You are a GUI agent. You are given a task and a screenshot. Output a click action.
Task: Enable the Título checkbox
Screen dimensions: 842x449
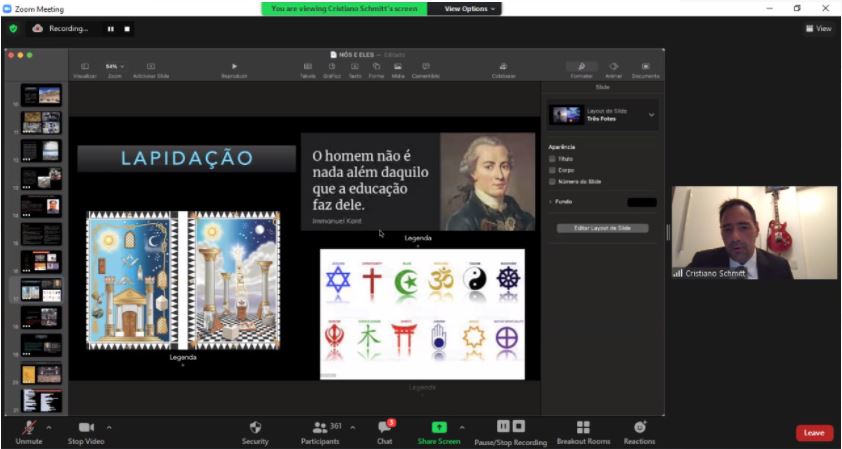tap(553, 158)
